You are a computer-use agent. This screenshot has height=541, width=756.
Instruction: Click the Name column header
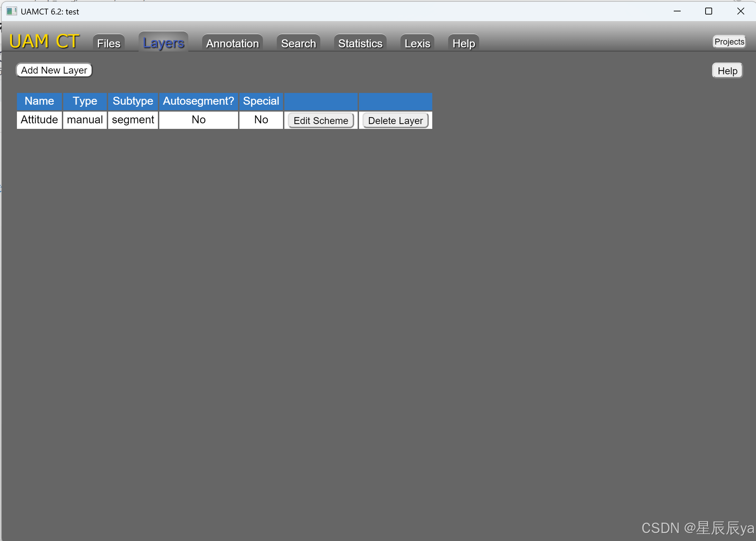click(x=39, y=101)
